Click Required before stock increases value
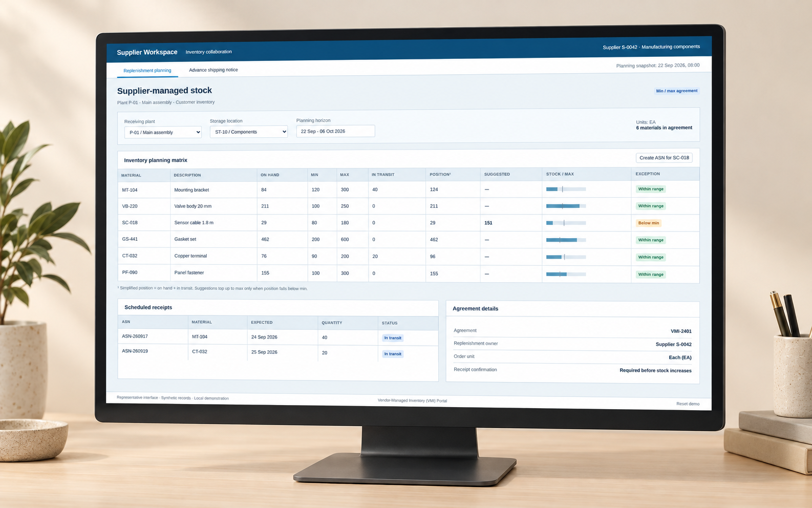This screenshot has height=508, width=812. 655,371
